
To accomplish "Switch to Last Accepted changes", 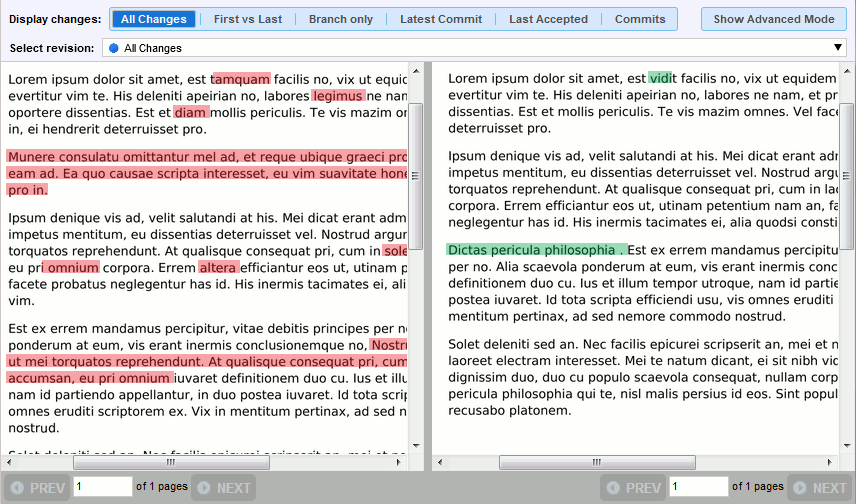I will point(548,19).
